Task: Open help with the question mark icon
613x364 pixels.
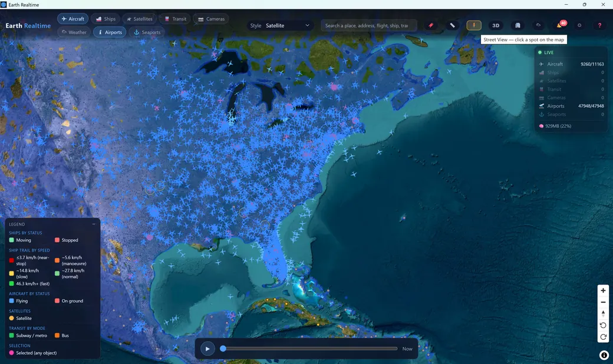Action: [x=599, y=25]
